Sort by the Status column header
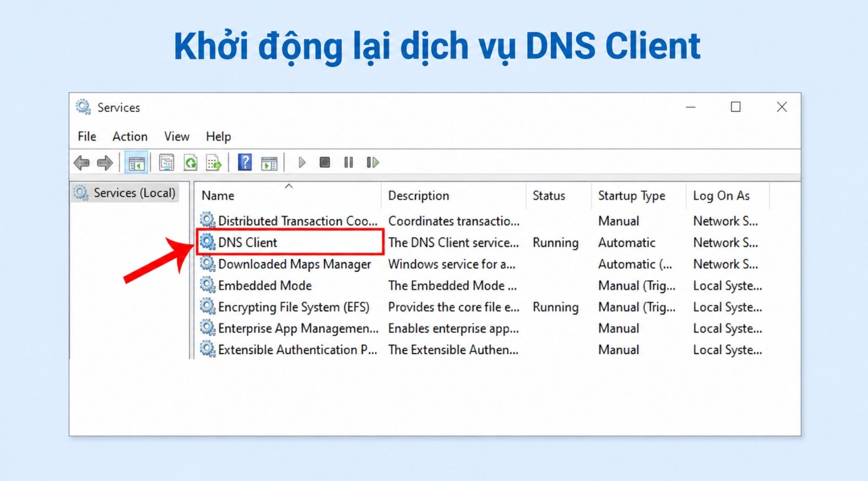Image resolution: width=868 pixels, height=481 pixels. [559, 196]
